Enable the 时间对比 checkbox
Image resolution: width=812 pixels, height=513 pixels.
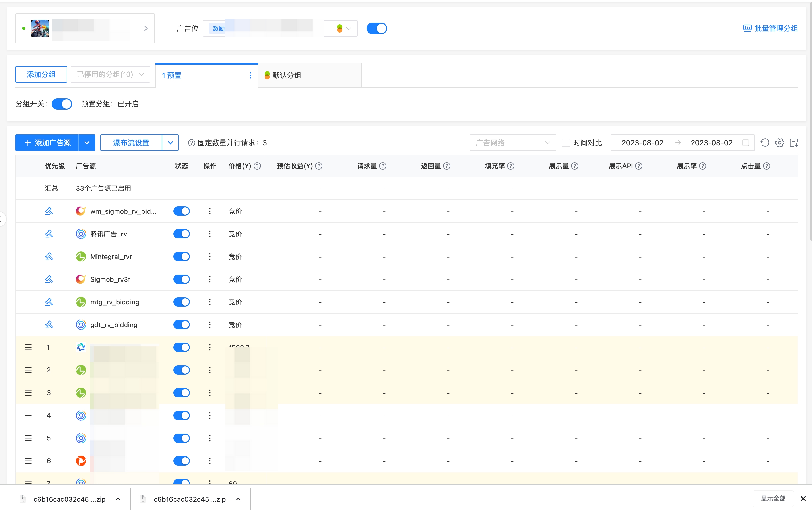[566, 143]
